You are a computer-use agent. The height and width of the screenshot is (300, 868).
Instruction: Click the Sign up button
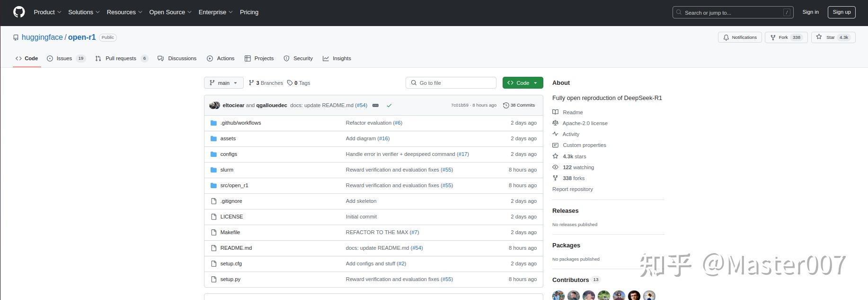pos(841,12)
